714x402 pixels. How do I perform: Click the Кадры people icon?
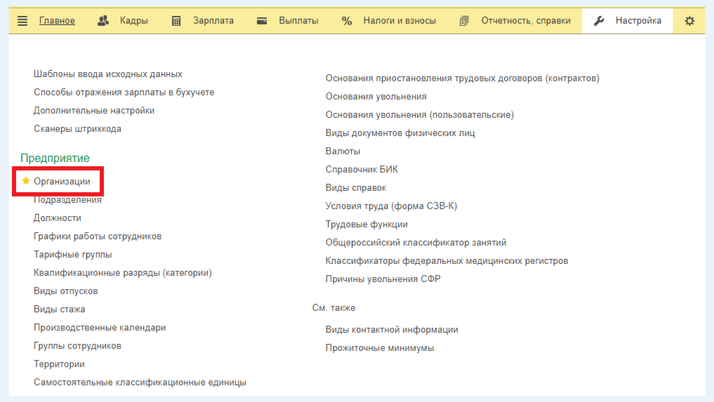tap(103, 20)
